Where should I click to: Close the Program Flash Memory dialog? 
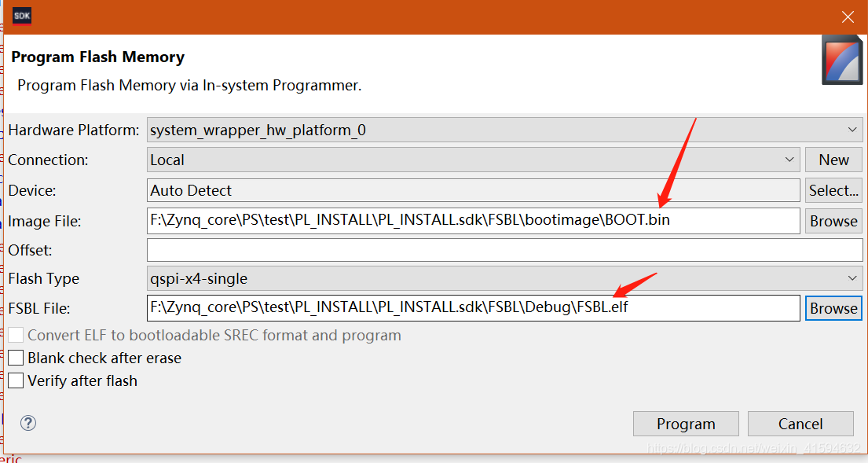pyautogui.click(x=848, y=17)
